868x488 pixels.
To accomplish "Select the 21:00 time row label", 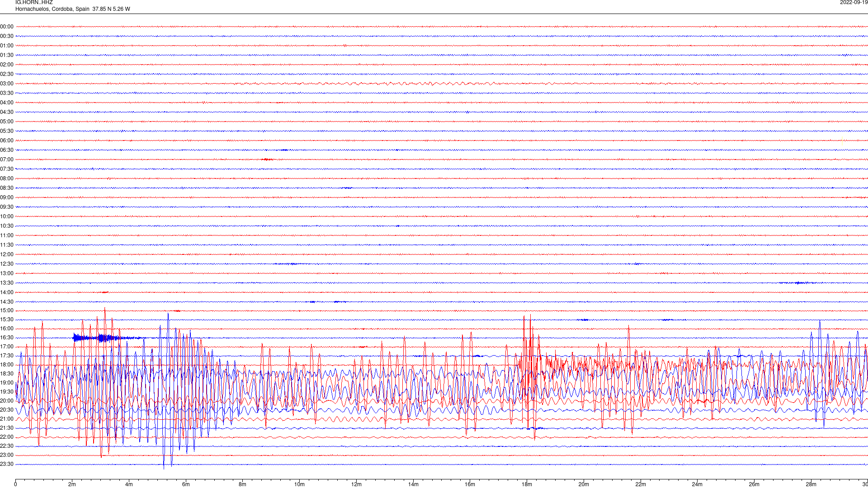I will coord(7,419).
